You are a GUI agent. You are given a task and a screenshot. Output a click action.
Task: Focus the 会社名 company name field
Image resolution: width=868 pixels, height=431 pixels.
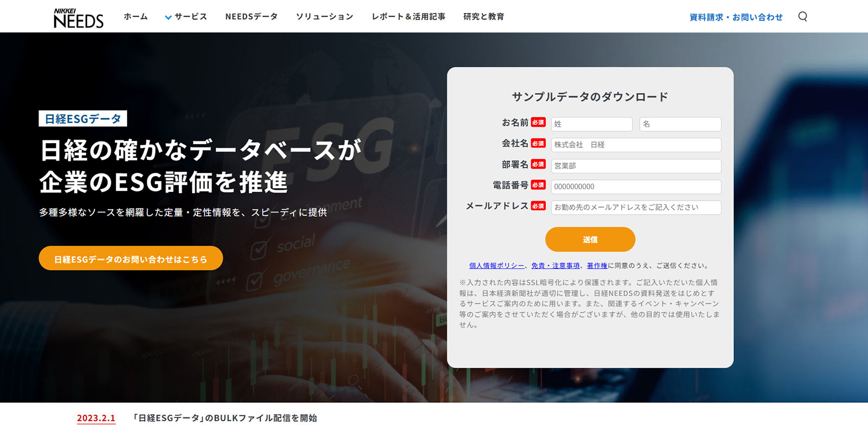pos(636,145)
